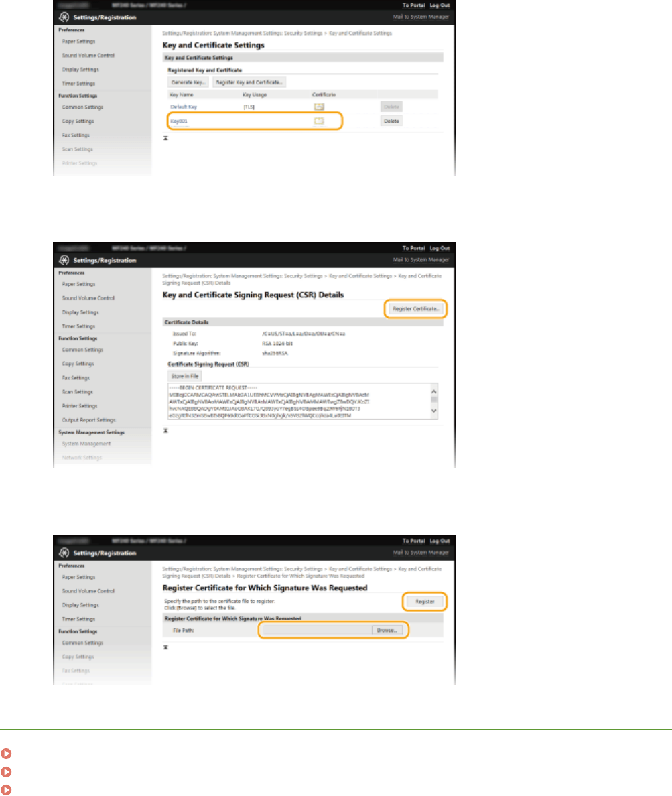
Task: Click back-to-top arrow under the File Path row
Action: (165, 647)
